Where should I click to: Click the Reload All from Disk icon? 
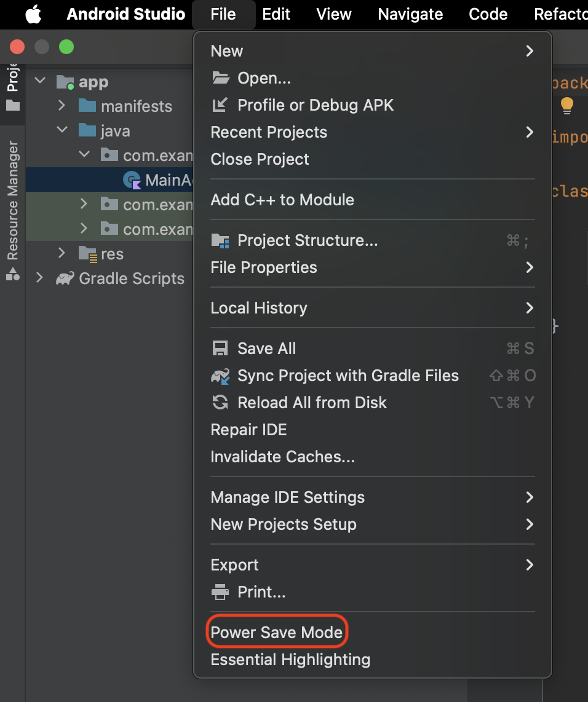click(220, 403)
